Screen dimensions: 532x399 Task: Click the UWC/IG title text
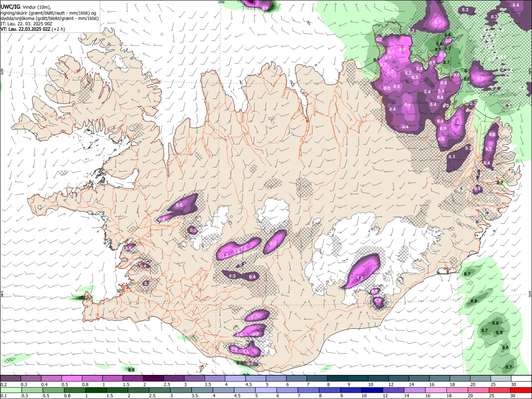coord(10,7)
